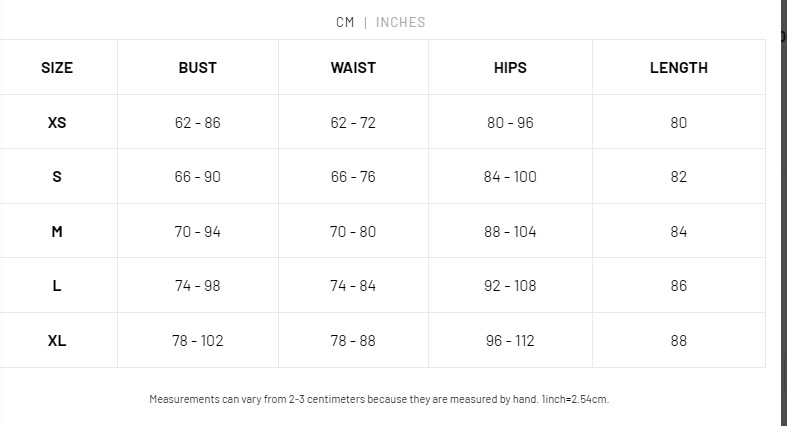This screenshot has width=787, height=426.
Task: Click XS bust value 62 - 86
Action: pyautogui.click(x=197, y=122)
